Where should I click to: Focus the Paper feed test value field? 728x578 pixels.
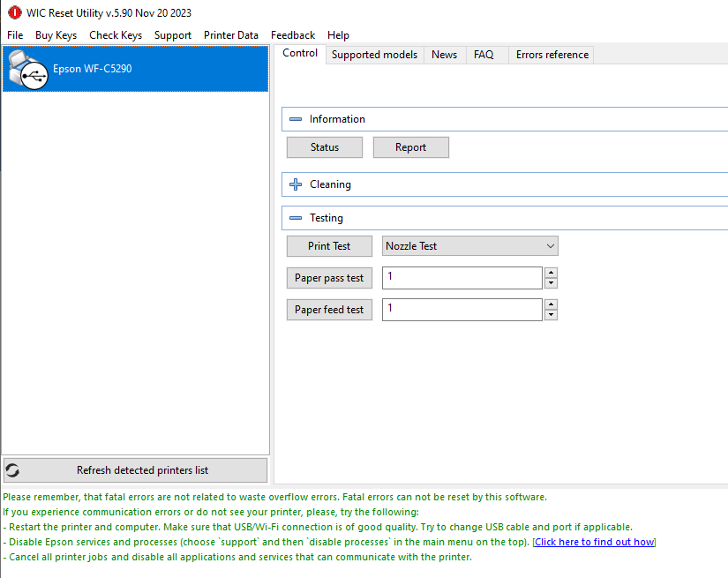[x=462, y=310]
